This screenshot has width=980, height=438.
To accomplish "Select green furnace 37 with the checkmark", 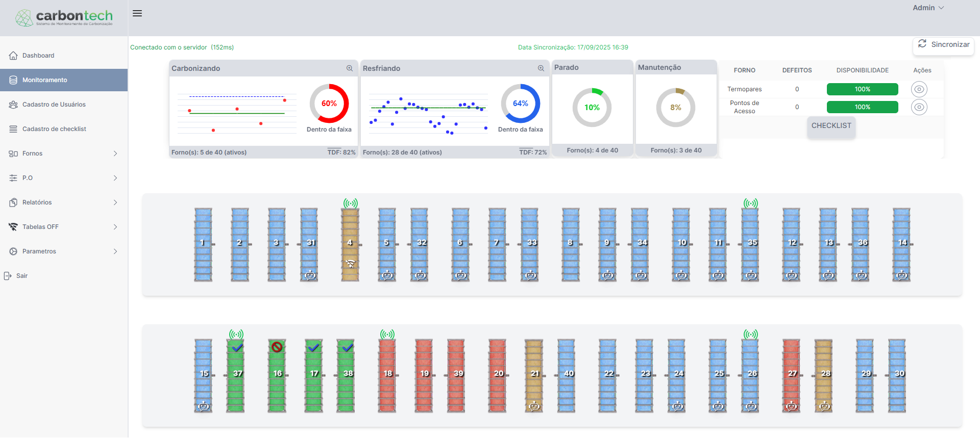I will pyautogui.click(x=236, y=375).
